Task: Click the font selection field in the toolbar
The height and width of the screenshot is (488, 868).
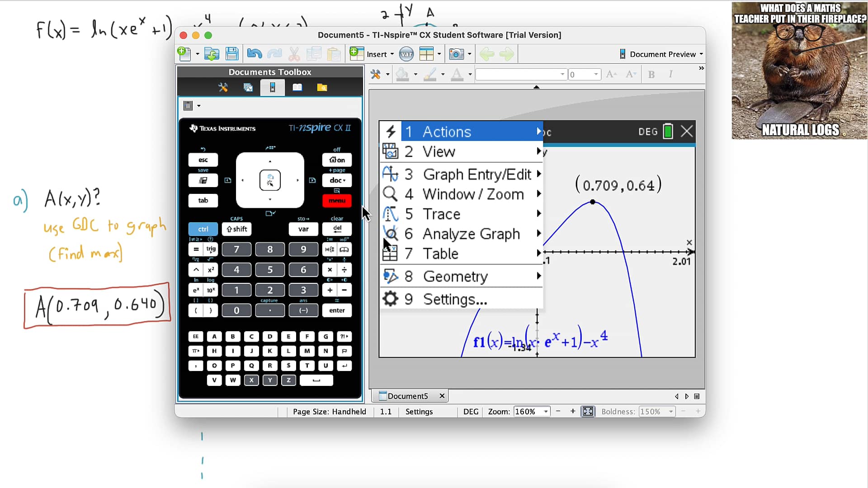Action: coord(520,74)
